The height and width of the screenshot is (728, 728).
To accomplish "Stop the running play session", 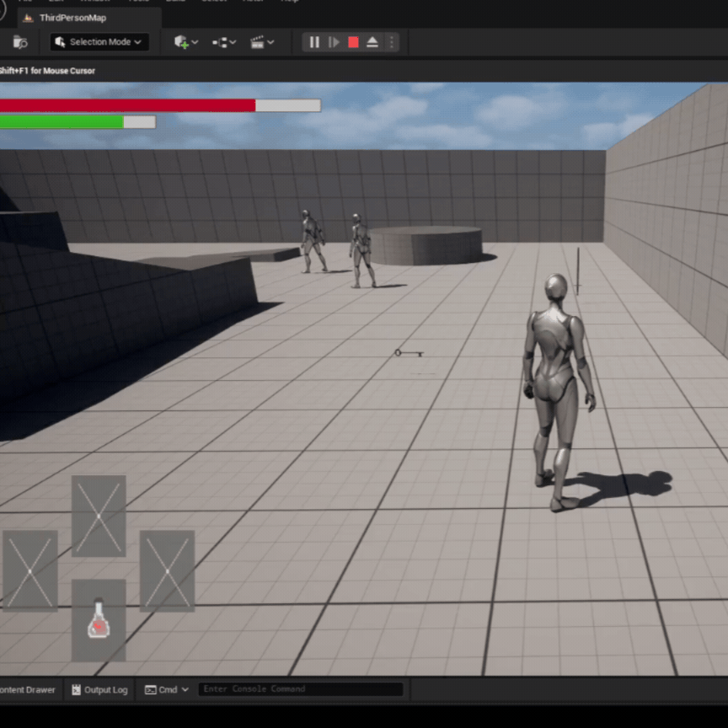I will pos(353,42).
